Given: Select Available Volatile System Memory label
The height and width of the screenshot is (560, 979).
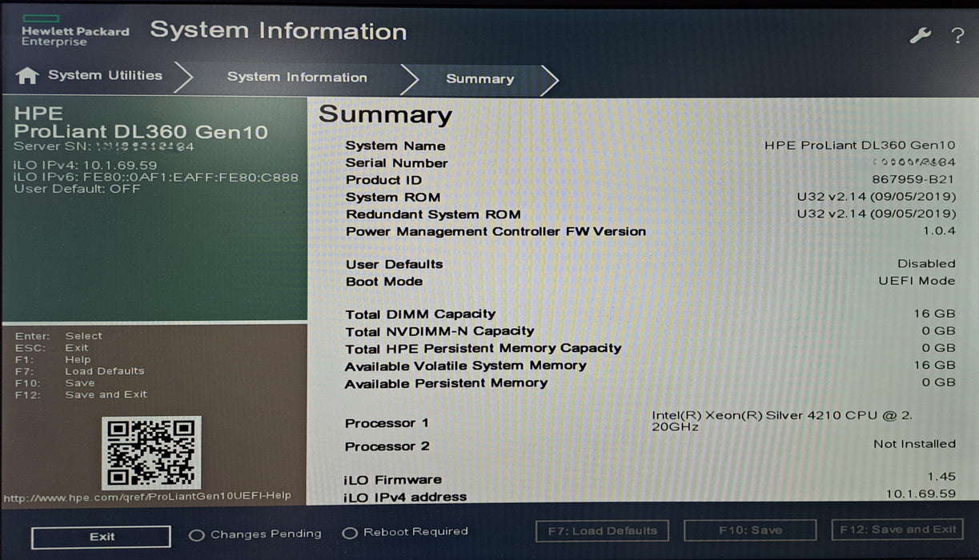Looking at the screenshot, I should (x=466, y=366).
